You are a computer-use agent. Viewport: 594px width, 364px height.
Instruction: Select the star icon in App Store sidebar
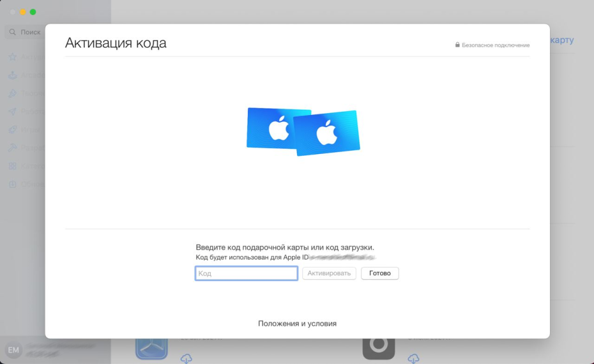coord(13,57)
